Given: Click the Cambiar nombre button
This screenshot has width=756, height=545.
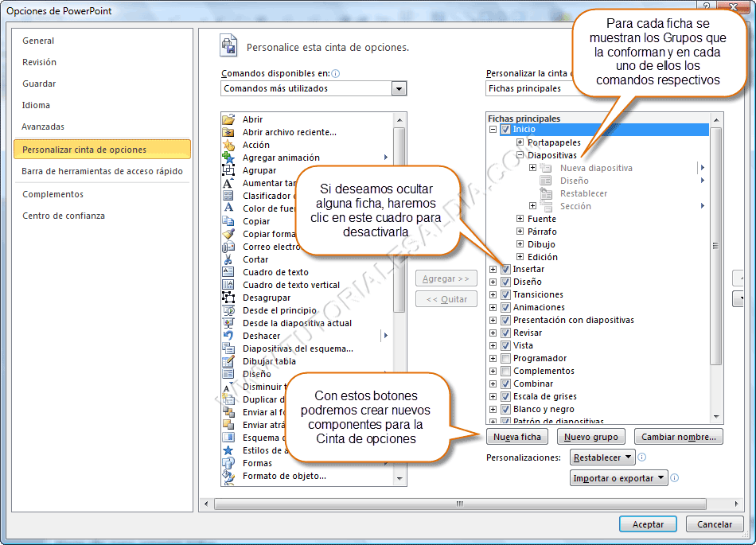Looking at the screenshot, I should pos(678,437).
